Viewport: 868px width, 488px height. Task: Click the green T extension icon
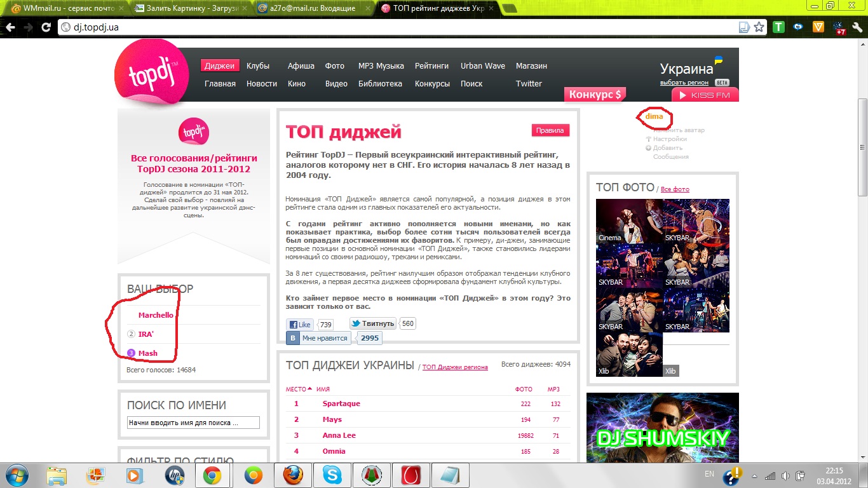[x=778, y=27]
